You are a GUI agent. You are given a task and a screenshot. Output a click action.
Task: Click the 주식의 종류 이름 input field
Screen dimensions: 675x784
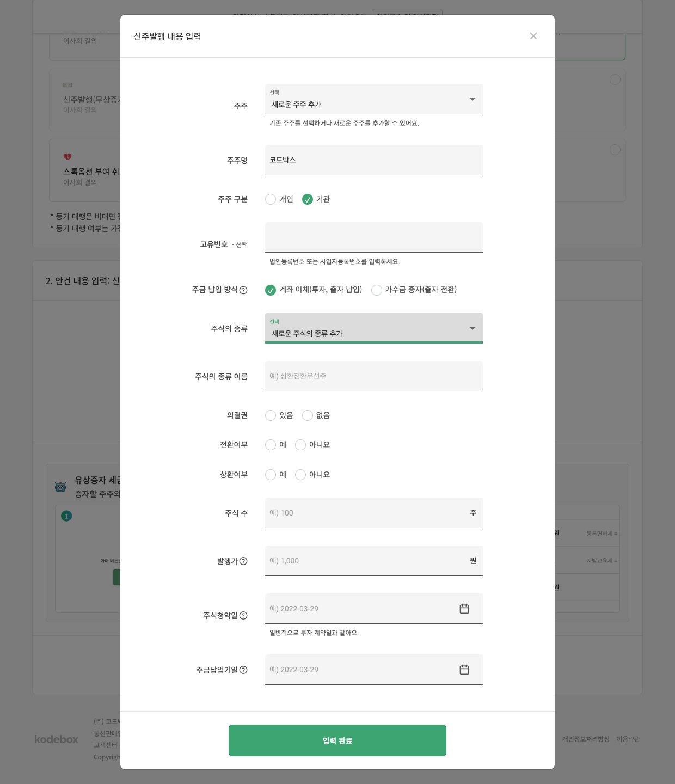(x=373, y=376)
